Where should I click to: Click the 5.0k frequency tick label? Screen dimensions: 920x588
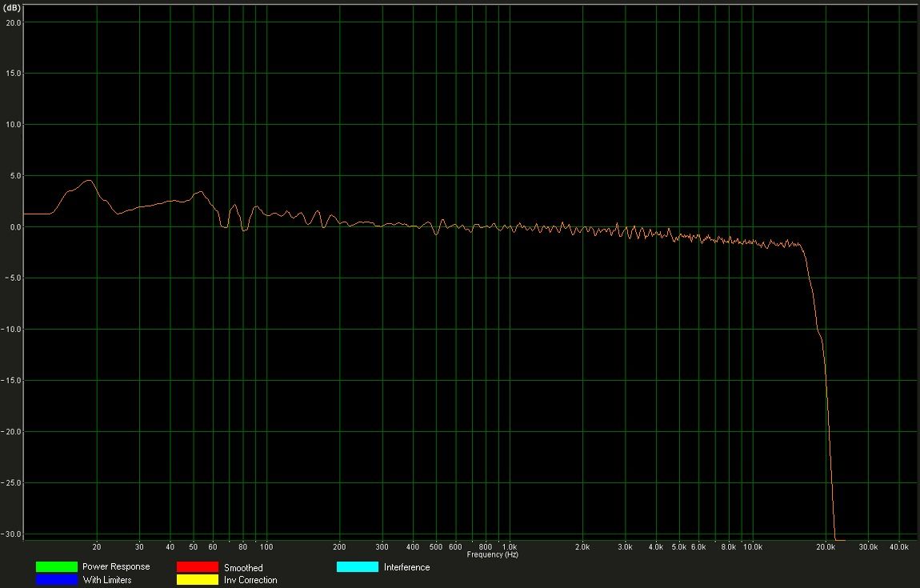pyautogui.click(x=679, y=547)
